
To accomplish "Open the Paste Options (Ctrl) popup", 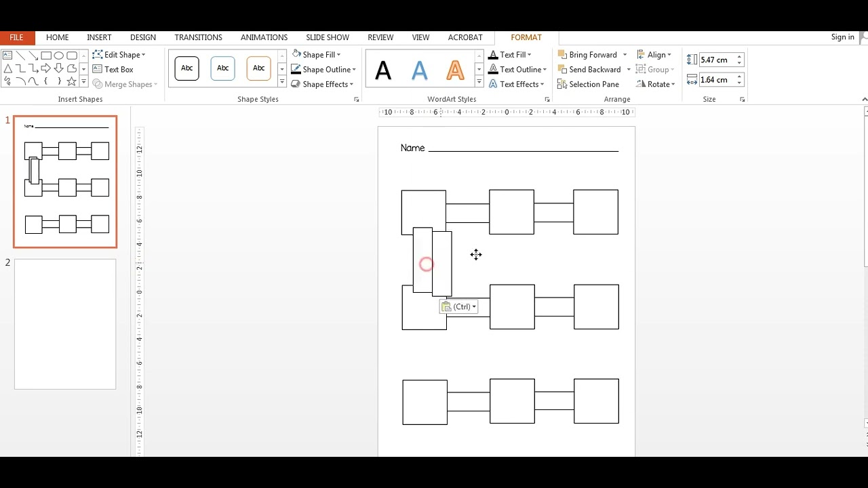I will (x=459, y=307).
